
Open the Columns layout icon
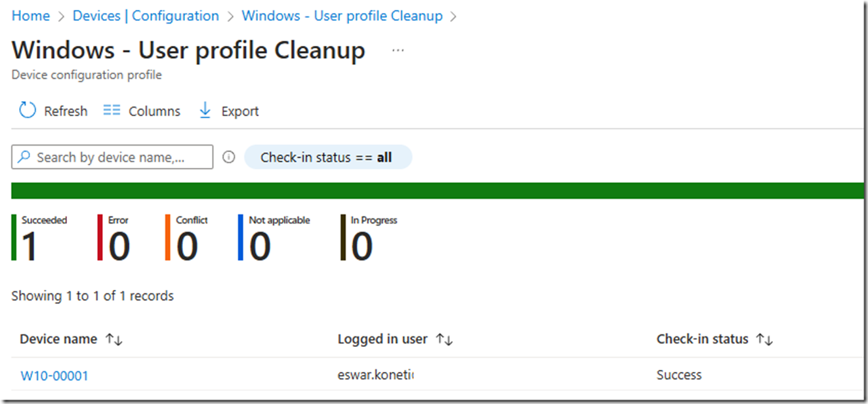pyautogui.click(x=112, y=111)
